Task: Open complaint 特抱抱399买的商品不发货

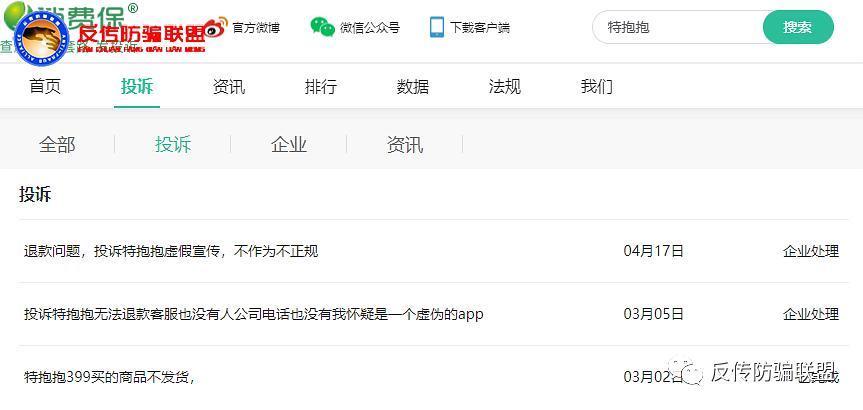Action: tap(109, 378)
